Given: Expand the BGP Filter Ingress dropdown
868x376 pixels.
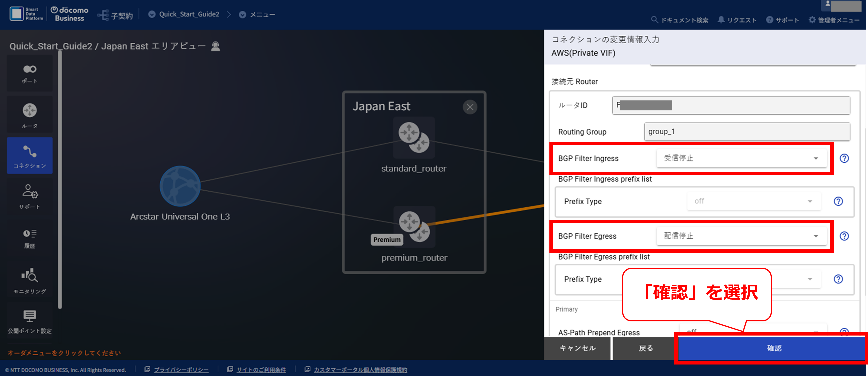Looking at the screenshot, I should coord(742,158).
